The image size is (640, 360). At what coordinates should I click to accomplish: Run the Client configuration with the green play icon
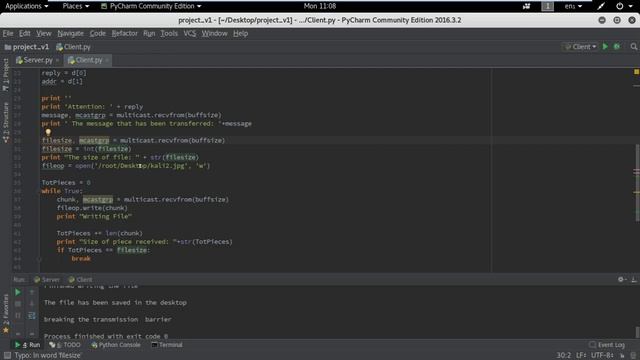[x=605, y=47]
